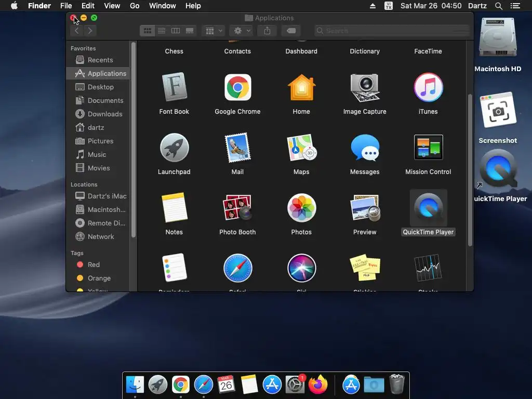Open the File menu
This screenshot has height=399, width=532.
(x=66, y=6)
